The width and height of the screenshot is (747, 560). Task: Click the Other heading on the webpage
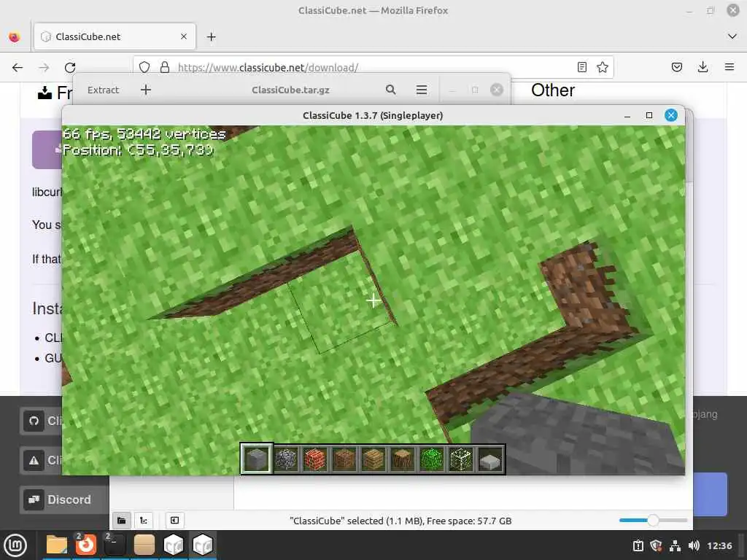point(553,90)
